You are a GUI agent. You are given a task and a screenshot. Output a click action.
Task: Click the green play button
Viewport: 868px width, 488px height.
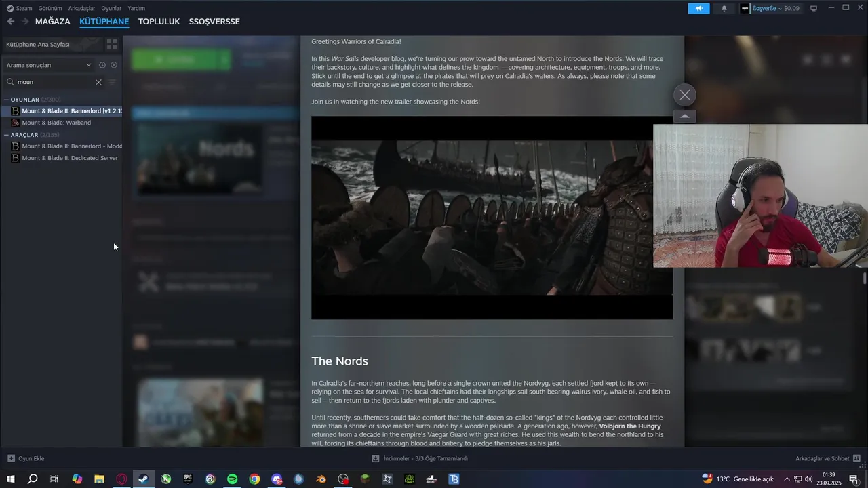[x=175, y=60]
